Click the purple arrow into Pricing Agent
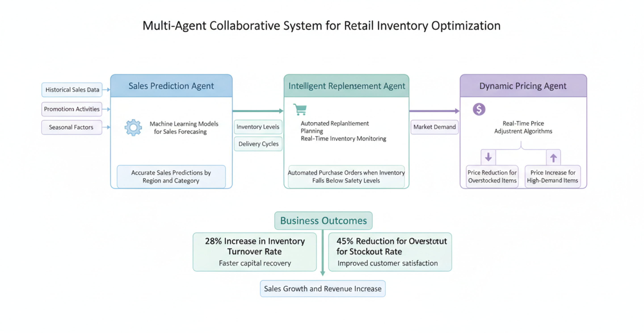The width and height of the screenshot is (644, 333). (434, 111)
